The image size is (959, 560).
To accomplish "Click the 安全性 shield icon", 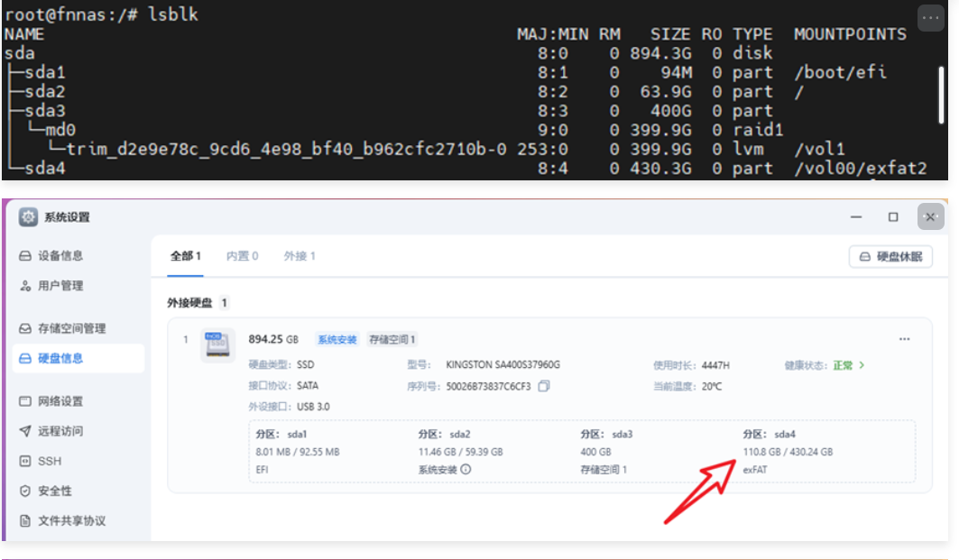I will (25, 491).
